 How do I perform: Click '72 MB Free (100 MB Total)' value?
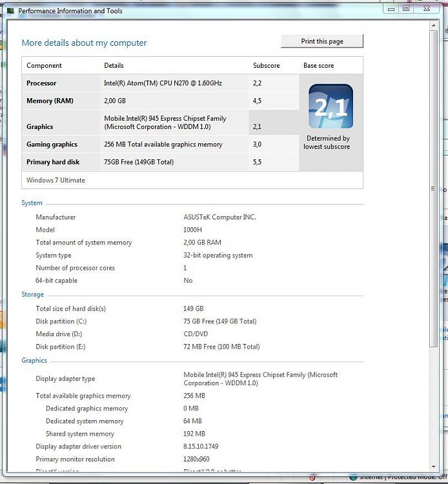[x=221, y=347]
